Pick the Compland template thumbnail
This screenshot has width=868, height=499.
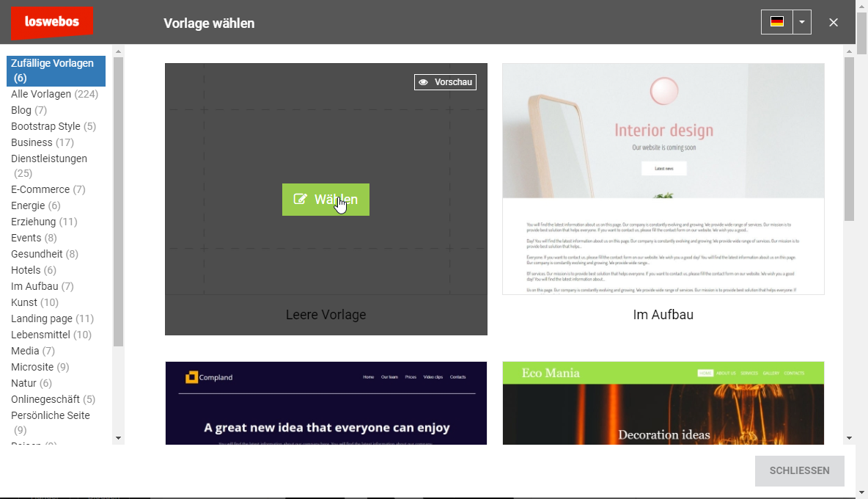point(326,402)
